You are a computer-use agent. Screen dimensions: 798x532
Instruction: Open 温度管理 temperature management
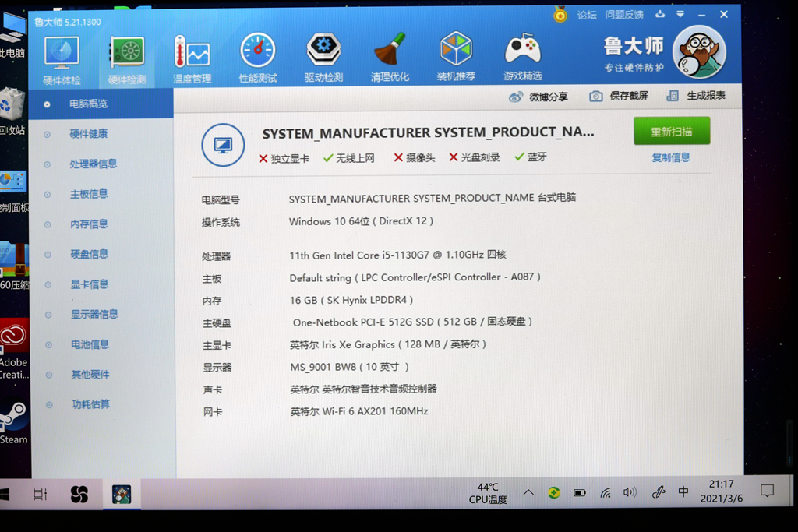tap(192, 59)
